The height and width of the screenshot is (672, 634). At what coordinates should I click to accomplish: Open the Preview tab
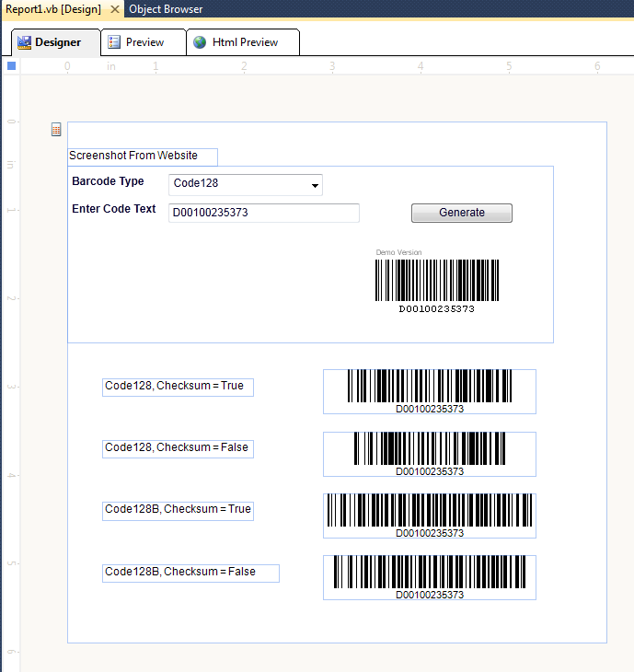pos(144,42)
